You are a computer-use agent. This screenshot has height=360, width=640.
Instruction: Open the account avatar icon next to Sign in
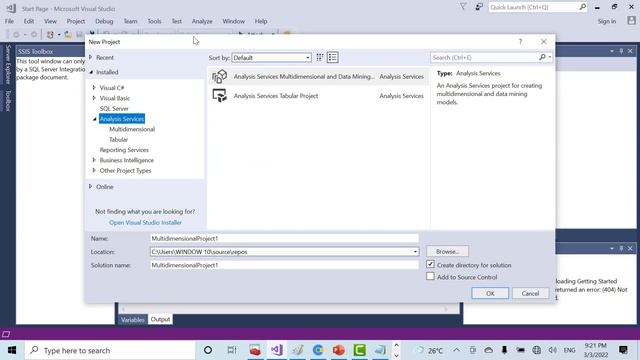[x=631, y=20]
